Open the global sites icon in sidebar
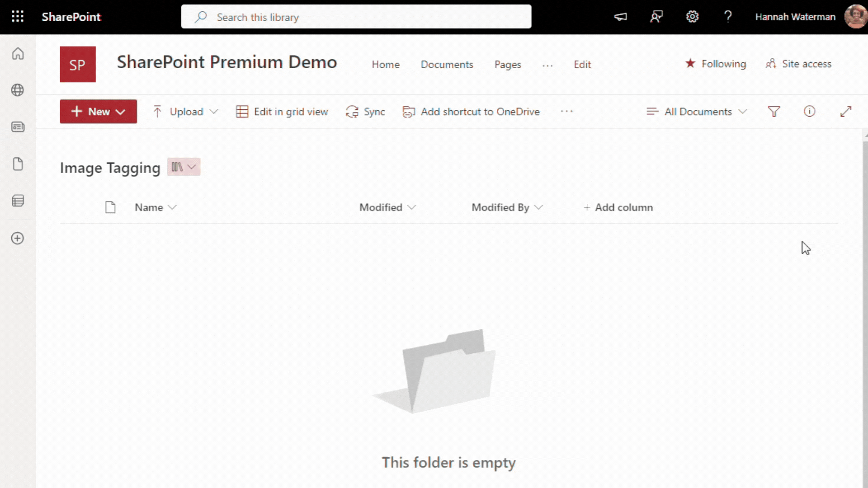 (x=18, y=90)
